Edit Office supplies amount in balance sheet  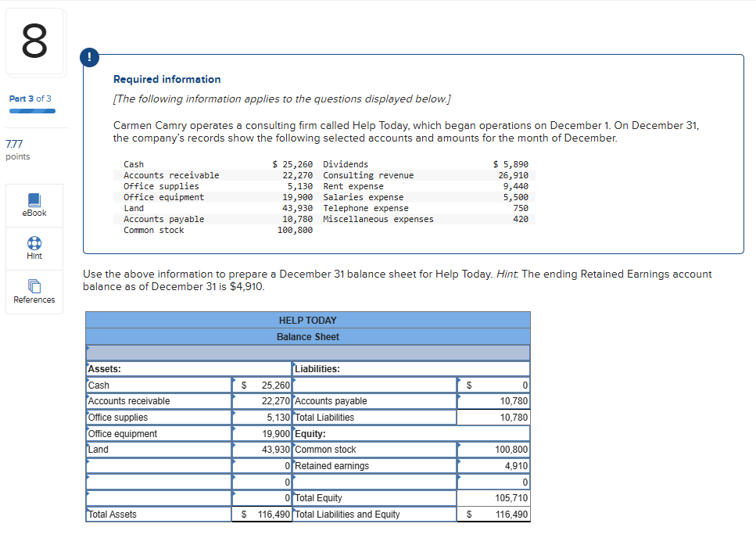pyautogui.click(x=262, y=418)
